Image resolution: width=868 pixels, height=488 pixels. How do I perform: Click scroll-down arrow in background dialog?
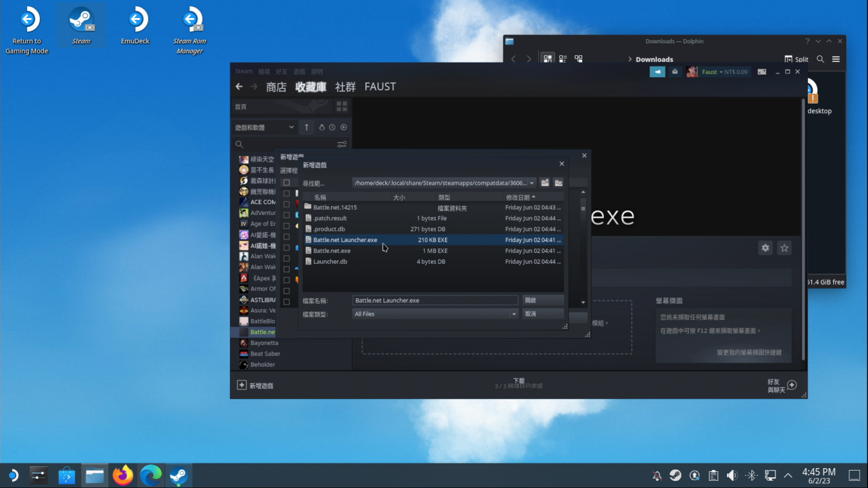pyautogui.click(x=583, y=302)
